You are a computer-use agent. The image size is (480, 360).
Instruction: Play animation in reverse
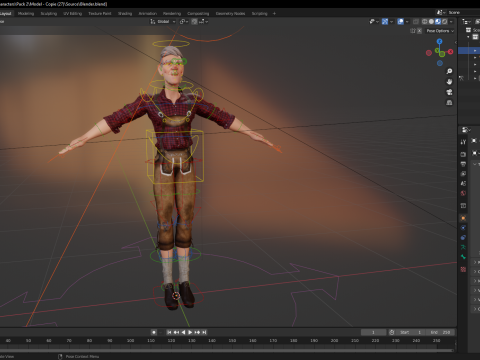coord(183,332)
